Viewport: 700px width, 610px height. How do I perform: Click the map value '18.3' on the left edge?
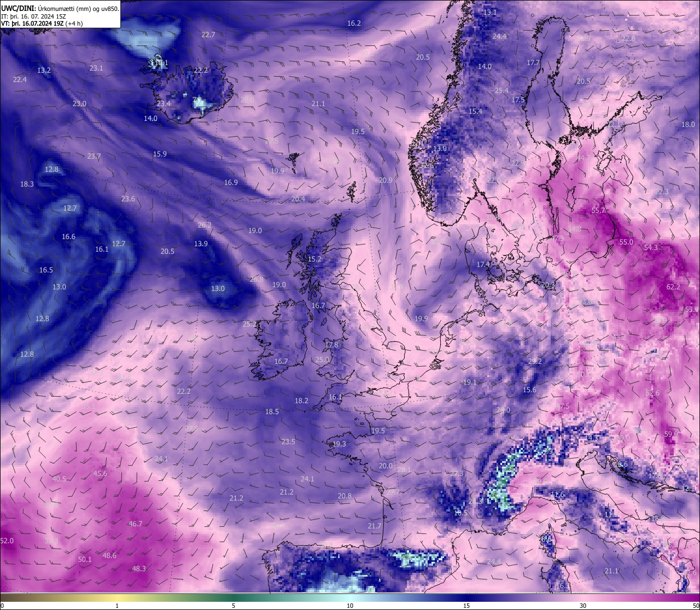click(x=27, y=184)
